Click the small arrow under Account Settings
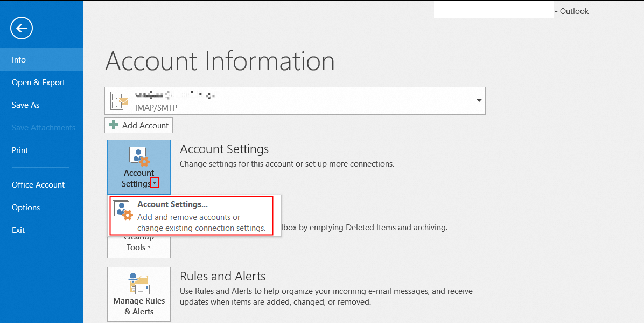 tap(155, 183)
